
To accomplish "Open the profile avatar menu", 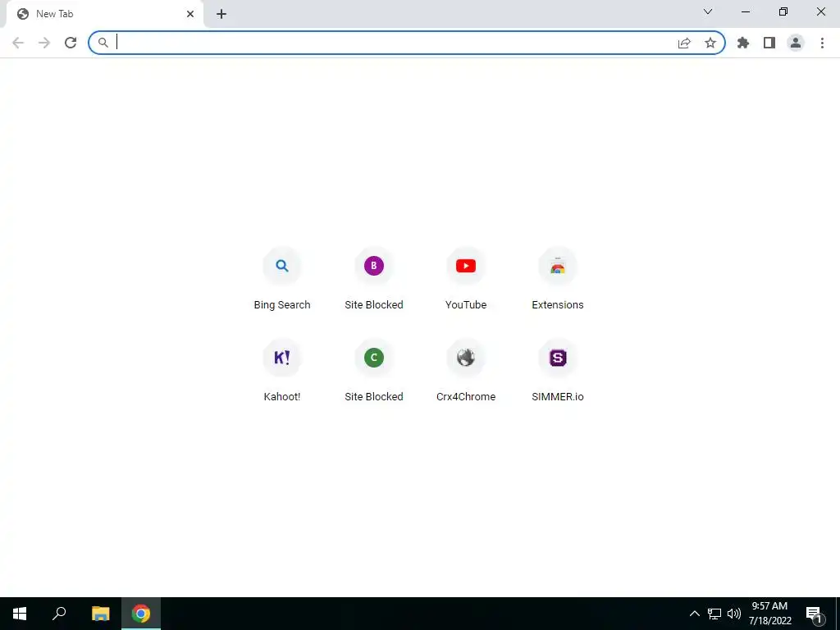I will [796, 43].
